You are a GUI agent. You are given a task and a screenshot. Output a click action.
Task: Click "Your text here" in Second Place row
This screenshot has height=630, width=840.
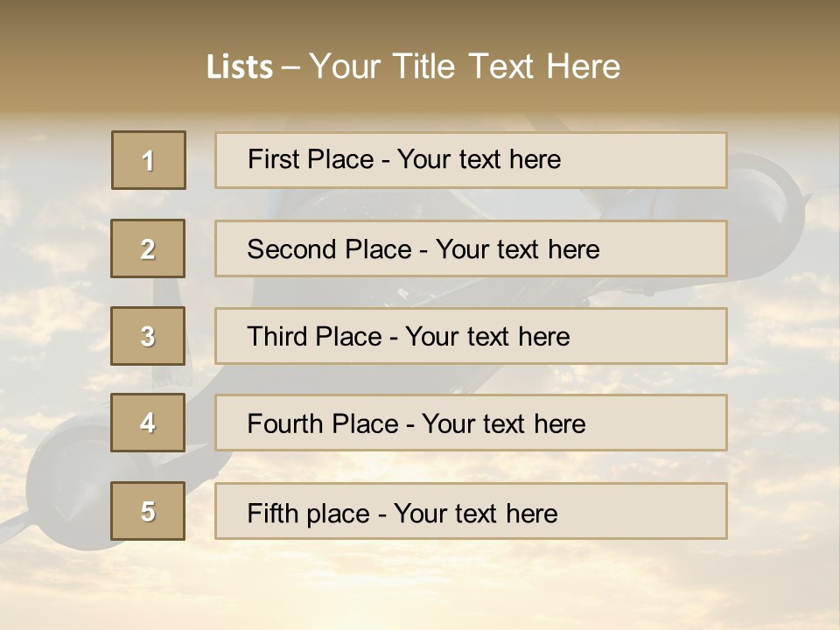pyautogui.click(x=518, y=249)
